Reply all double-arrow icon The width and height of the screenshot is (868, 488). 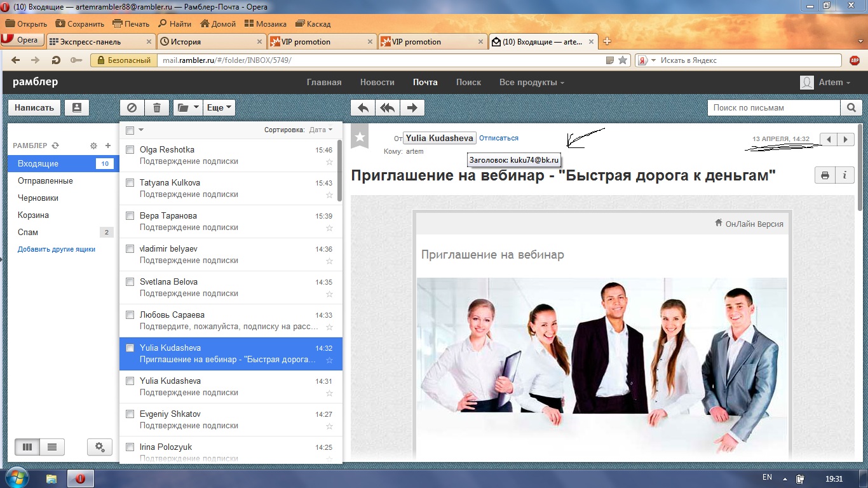click(388, 107)
